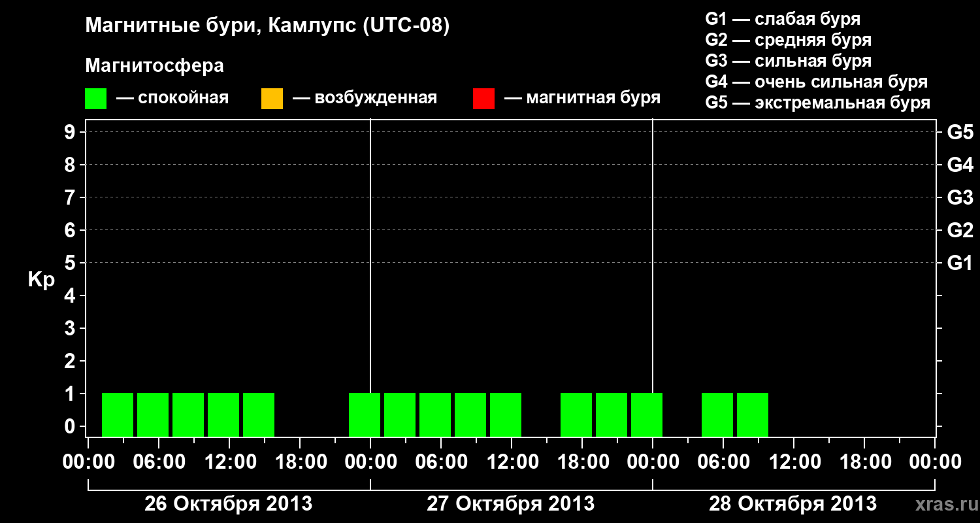Click the orange 'возбужденная' legend swatch
The width and height of the screenshot is (980, 523).
(272, 99)
